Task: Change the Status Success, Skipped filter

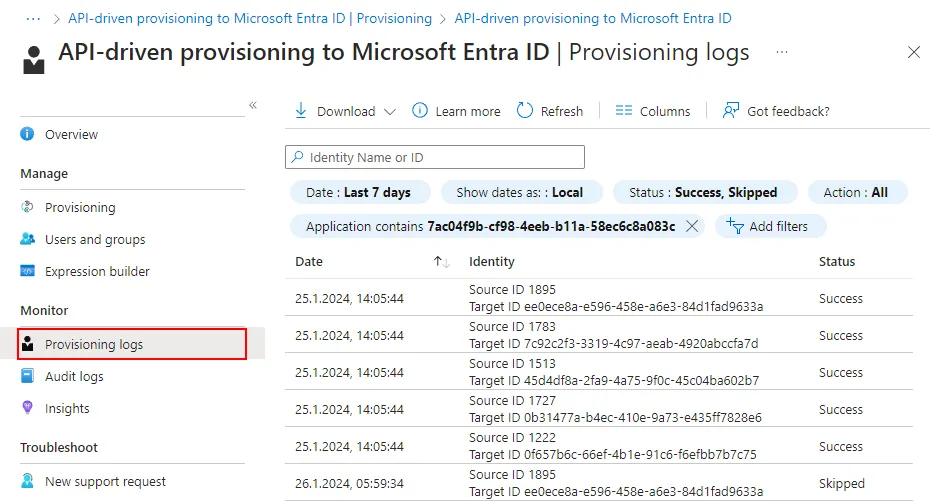Action: pos(703,192)
